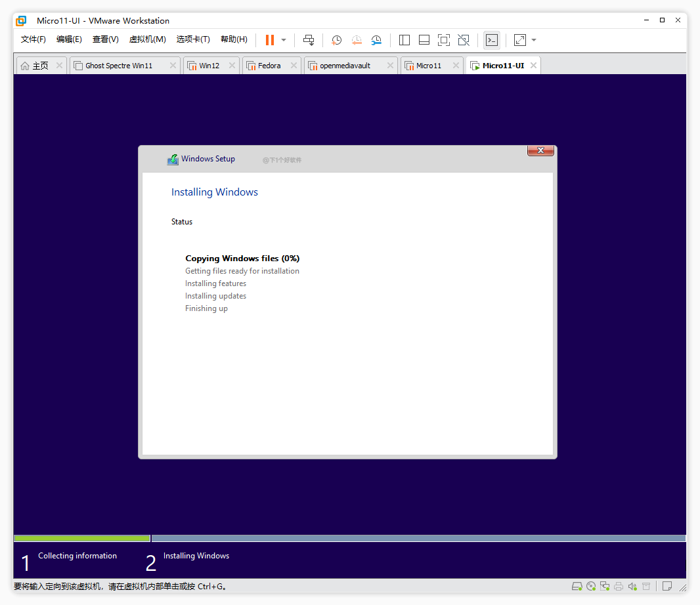Click the sound card status icon
The width and height of the screenshot is (700, 605).
(632, 586)
